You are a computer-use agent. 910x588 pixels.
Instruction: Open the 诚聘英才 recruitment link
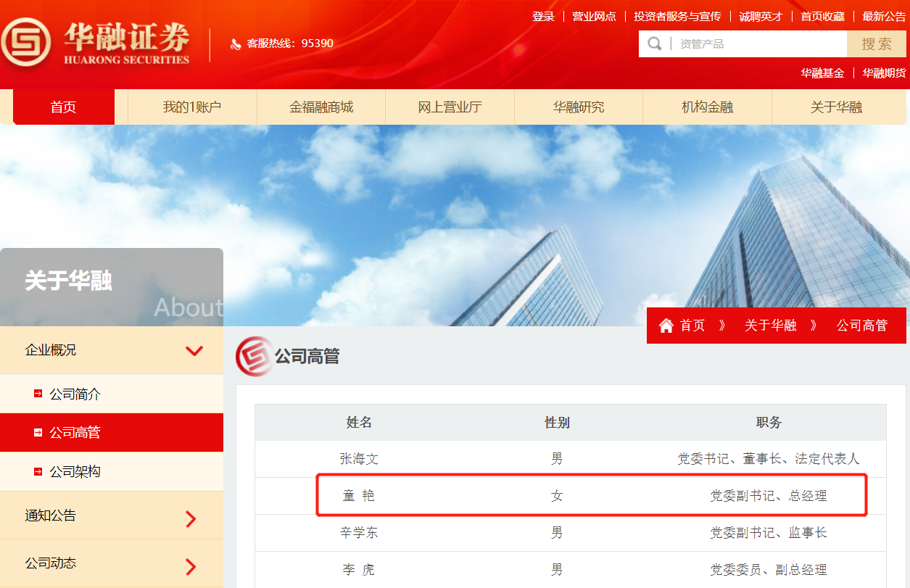click(761, 16)
